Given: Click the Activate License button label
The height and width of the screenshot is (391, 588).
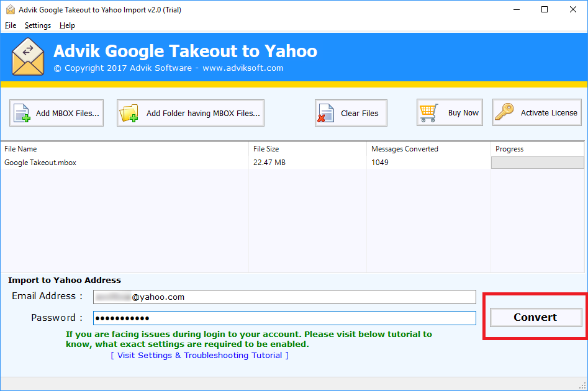Looking at the screenshot, I should [549, 112].
